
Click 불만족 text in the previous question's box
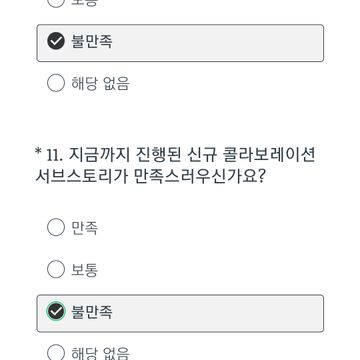92,42
